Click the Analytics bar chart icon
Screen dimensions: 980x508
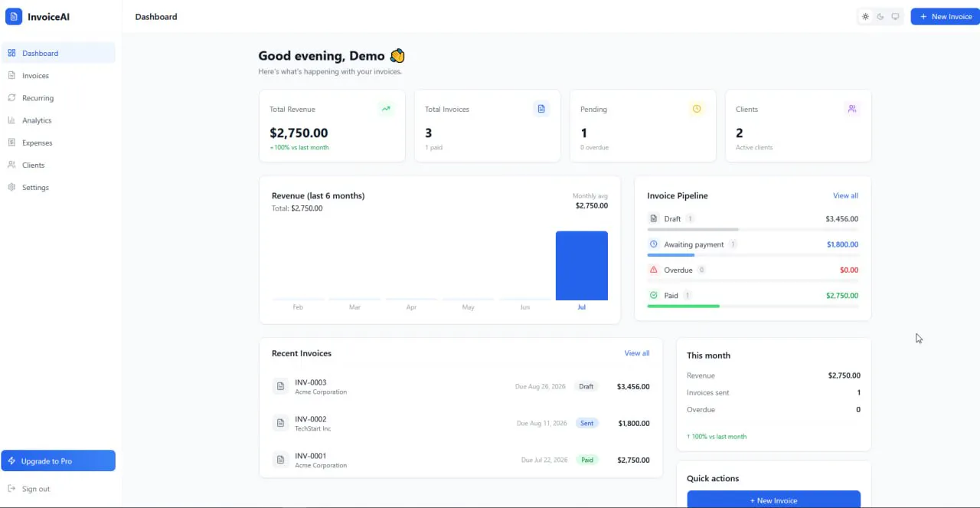(11, 120)
